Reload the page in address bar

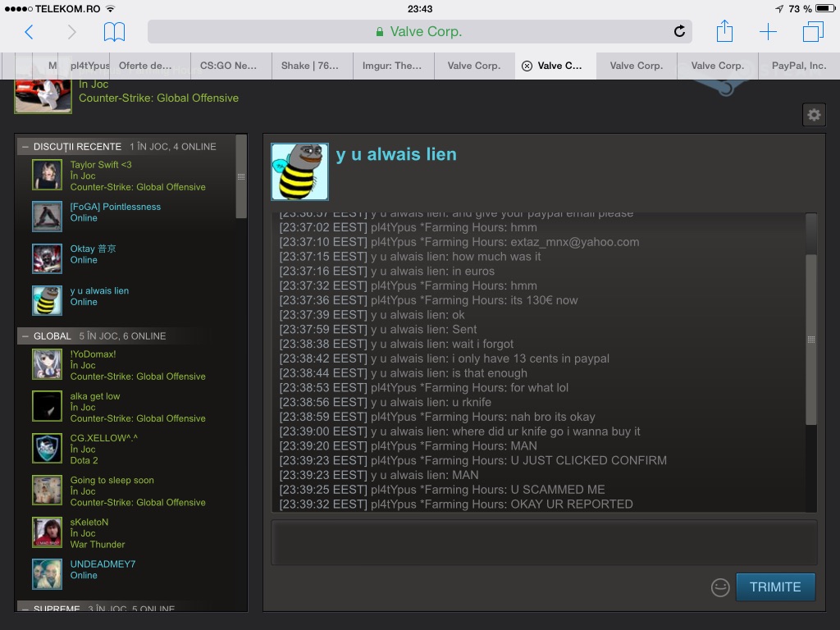(679, 32)
